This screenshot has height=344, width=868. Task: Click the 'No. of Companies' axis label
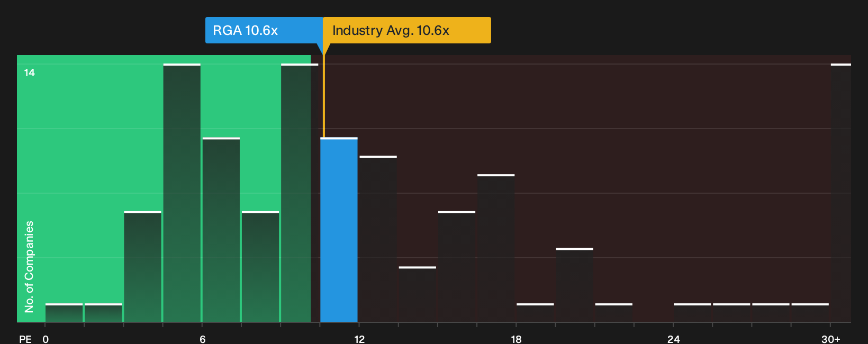[29, 266]
